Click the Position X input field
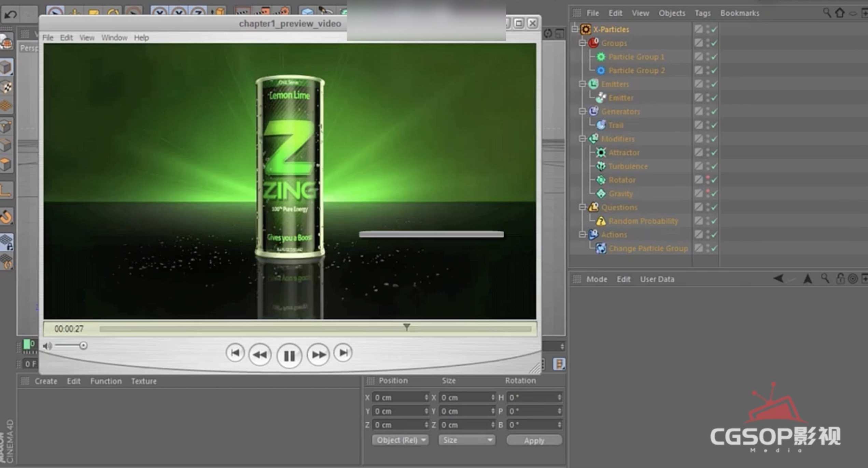The image size is (868, 468). [x=398, y=397]
